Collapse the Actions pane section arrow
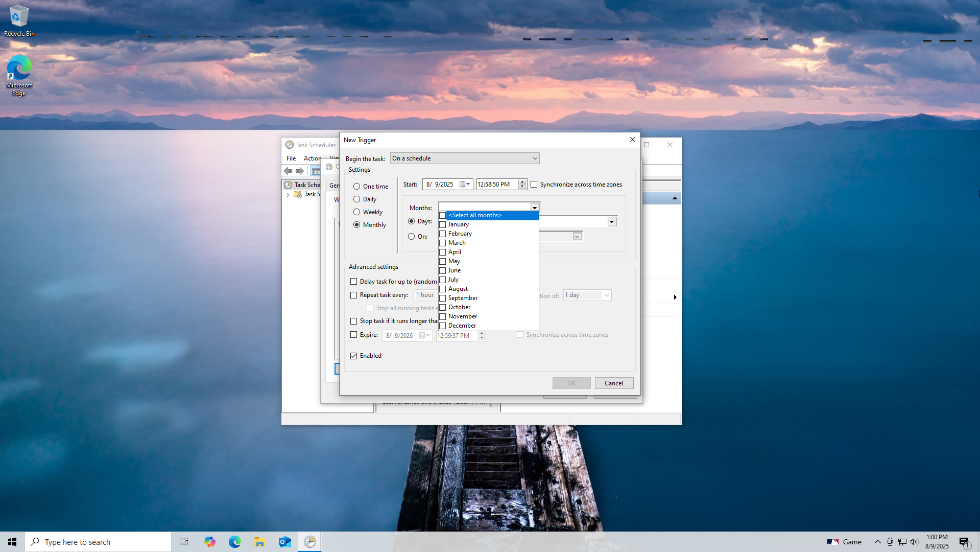 coord(675,198)
